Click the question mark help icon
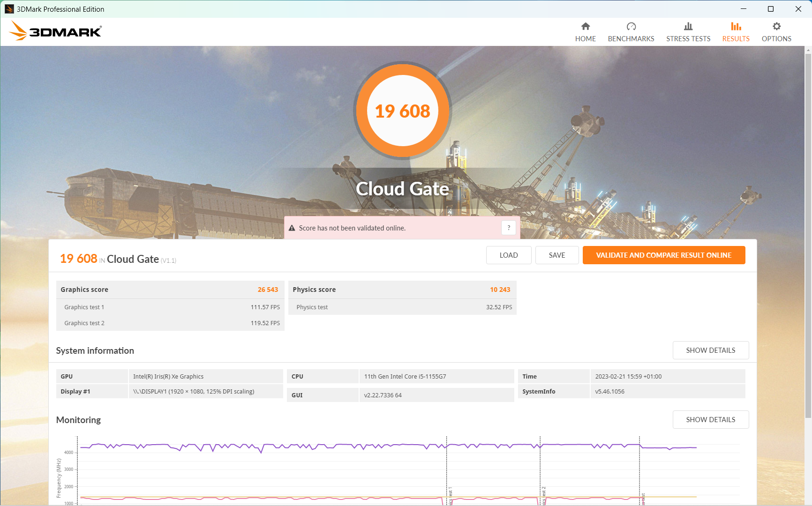812x506 pixels. pos(509,228)
